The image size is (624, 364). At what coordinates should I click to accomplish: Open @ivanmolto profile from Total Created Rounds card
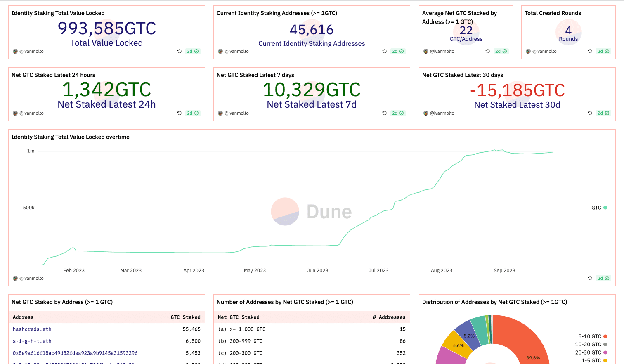coord(544,51)
